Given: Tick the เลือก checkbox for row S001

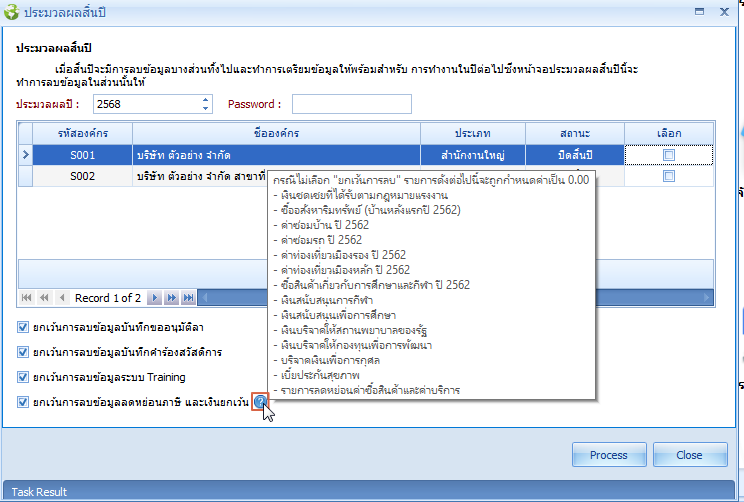Looking at the screenshot, I should tap(669, 155).
